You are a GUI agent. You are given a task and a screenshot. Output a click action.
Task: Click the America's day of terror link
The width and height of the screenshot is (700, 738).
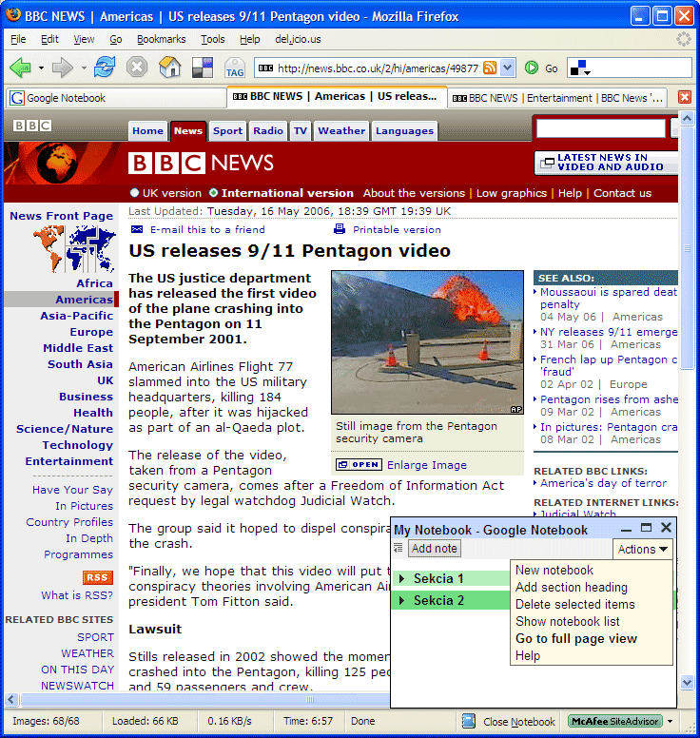point(604,483)
